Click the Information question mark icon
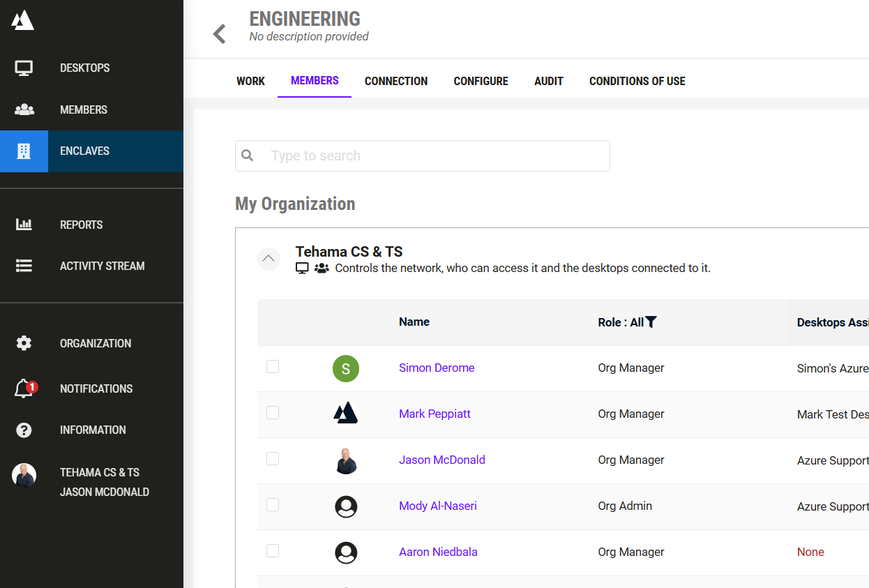869x588 pixels. 24,430
